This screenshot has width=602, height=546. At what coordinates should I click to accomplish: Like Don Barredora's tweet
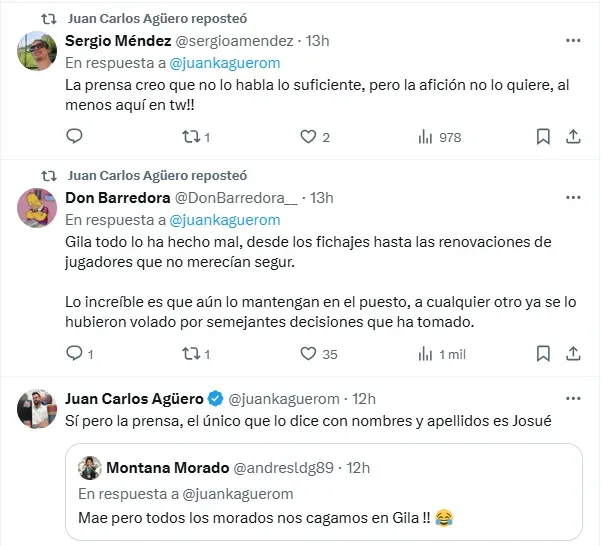click(308, 354)
